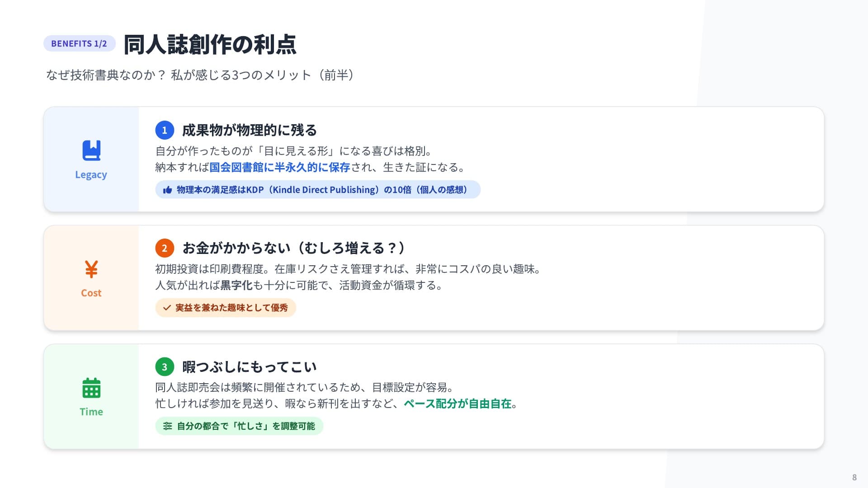This screenshot has height=488, width=868.
Task: Click the Cost label
Action: point(91,293)
